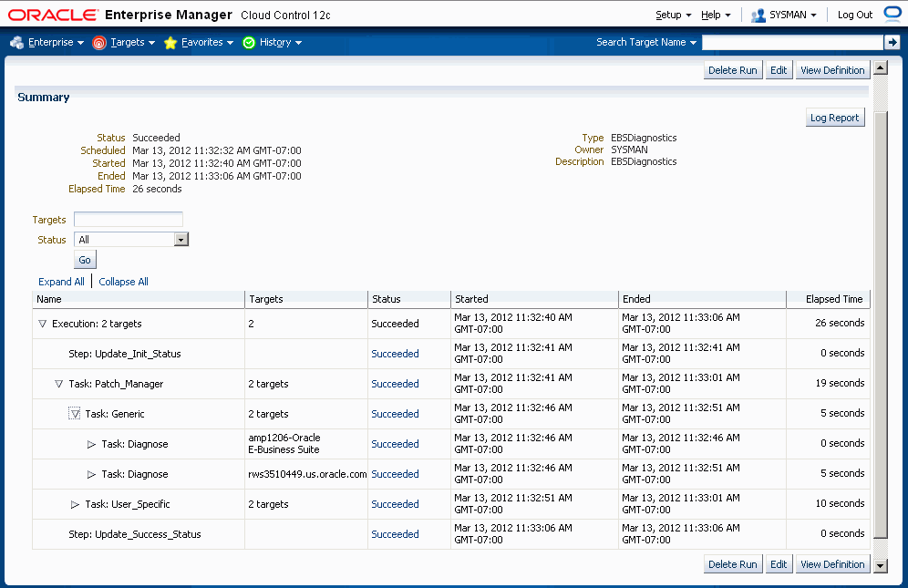The width and height of the screenshot is (908, 588).
Task: Click the Edit button above the Summary
Action: click(779, 70)
